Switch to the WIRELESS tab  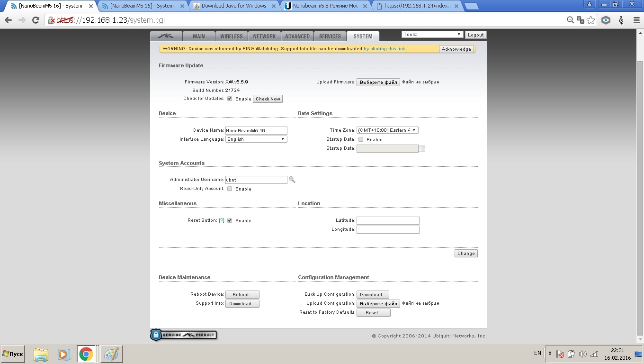coord(231,36)
